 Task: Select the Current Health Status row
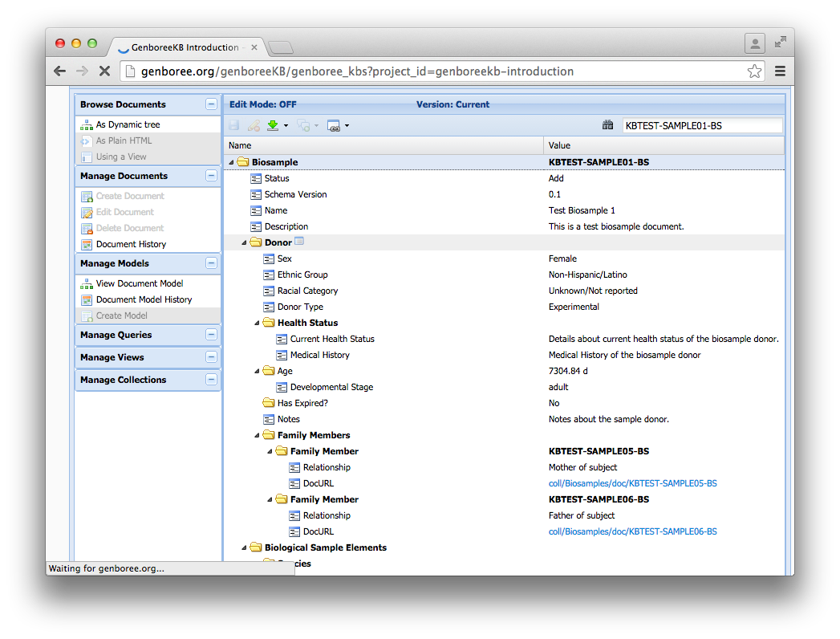coord(504,339)
